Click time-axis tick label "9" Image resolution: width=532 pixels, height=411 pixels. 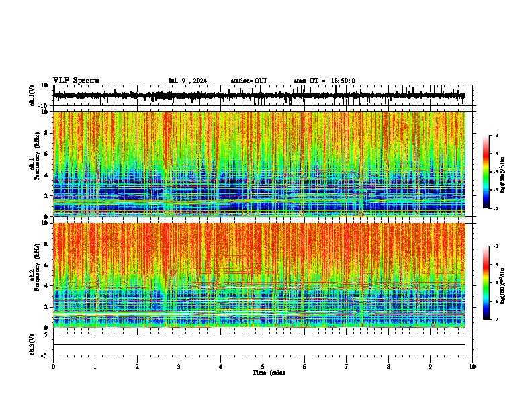430,367
